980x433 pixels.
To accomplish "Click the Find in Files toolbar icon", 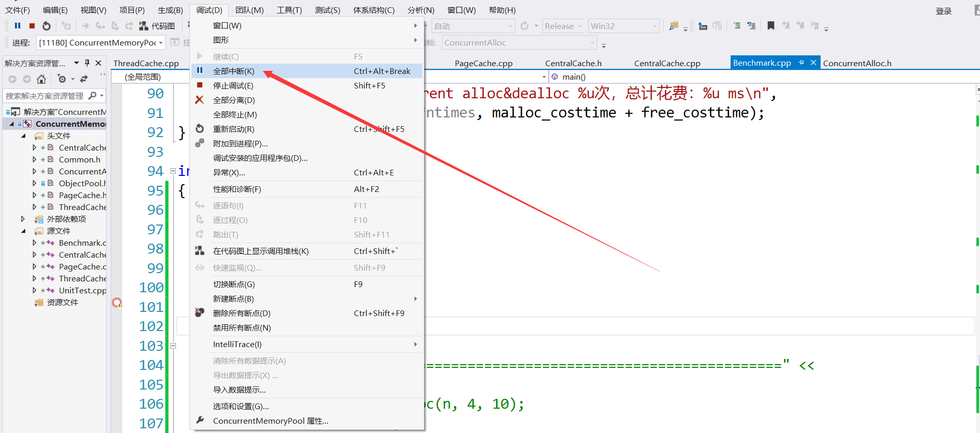I will tap(673, 26).
